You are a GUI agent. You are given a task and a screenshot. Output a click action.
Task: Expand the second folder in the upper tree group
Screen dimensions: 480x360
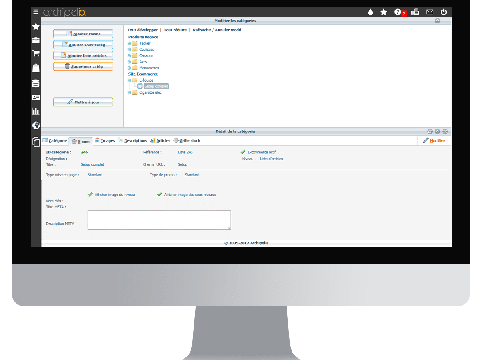pyautogui.click(x=129, y=50)
